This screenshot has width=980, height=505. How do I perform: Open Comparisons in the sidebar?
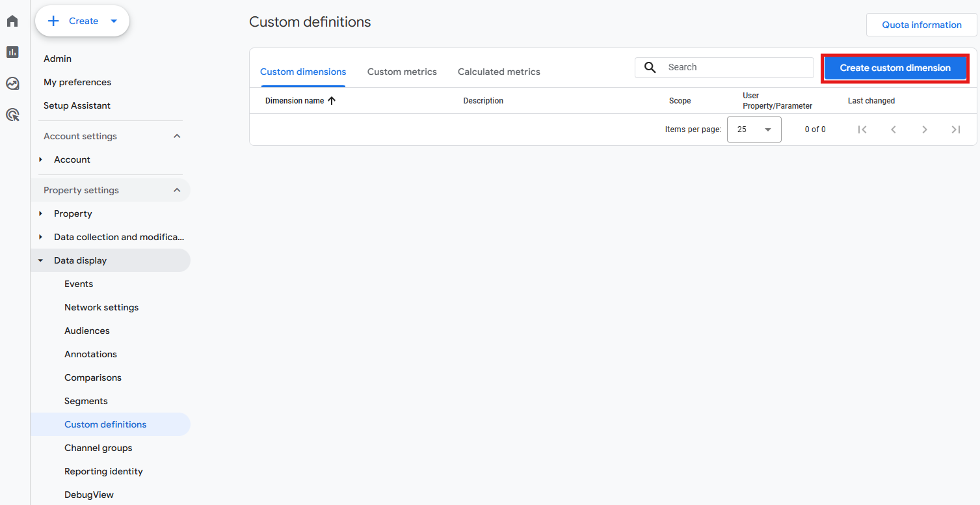click(93, 377)
